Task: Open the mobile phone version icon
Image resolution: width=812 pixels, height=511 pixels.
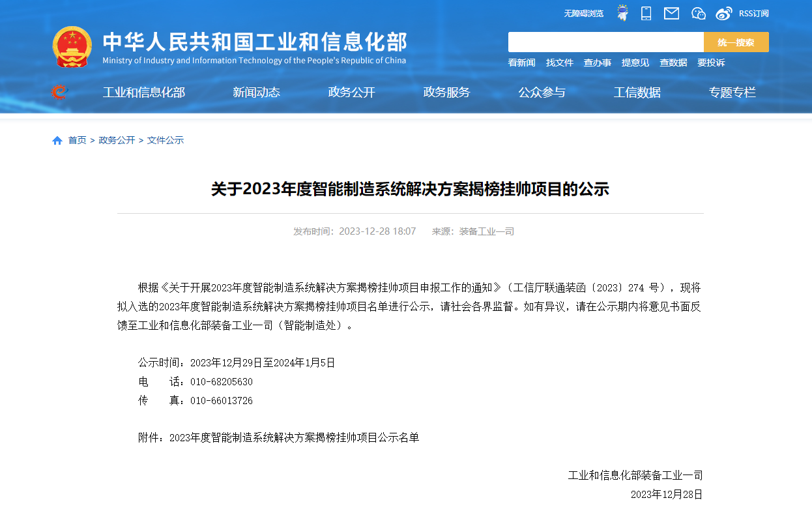Action: 646,13
